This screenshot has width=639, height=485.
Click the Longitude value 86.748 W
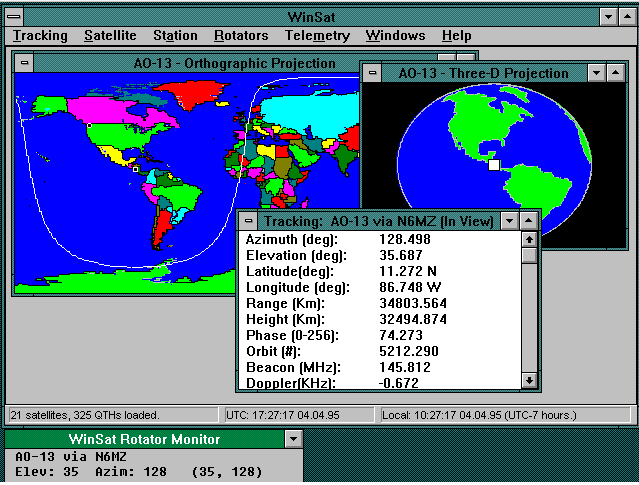point(410,287)
